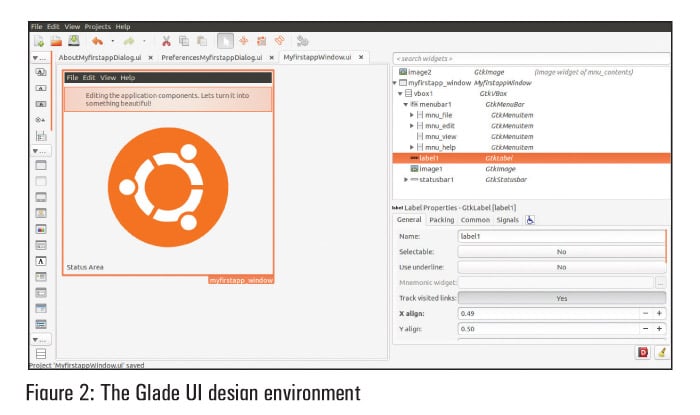Click the New file icon
Viewport: 700px width, 415px height.
click(x=39, y=41)
